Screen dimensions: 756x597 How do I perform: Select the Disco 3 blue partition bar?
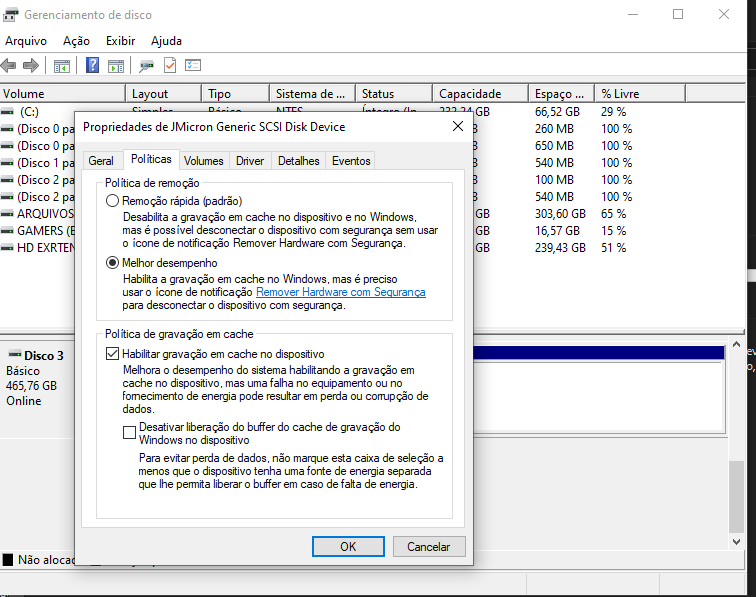pyautogui.click(x=599, y=353)
